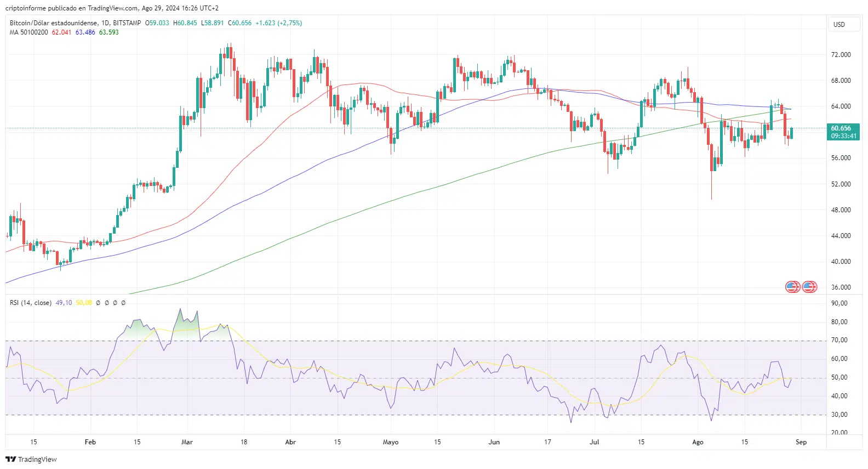This screenshot has height=469, width=868.
Task: Click the 40.000 price axis label
Action: pos(841,262)
